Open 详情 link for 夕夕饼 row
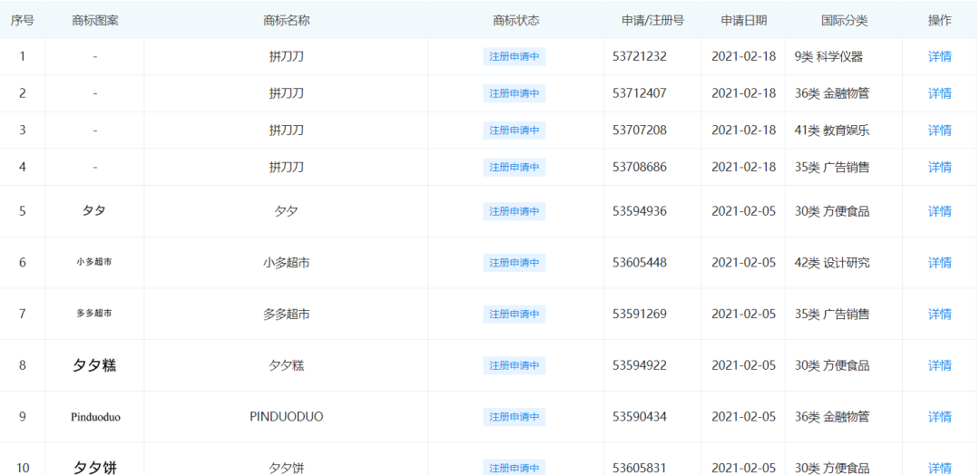The height and width of the screenshot is (475, 980). [939, 468]
